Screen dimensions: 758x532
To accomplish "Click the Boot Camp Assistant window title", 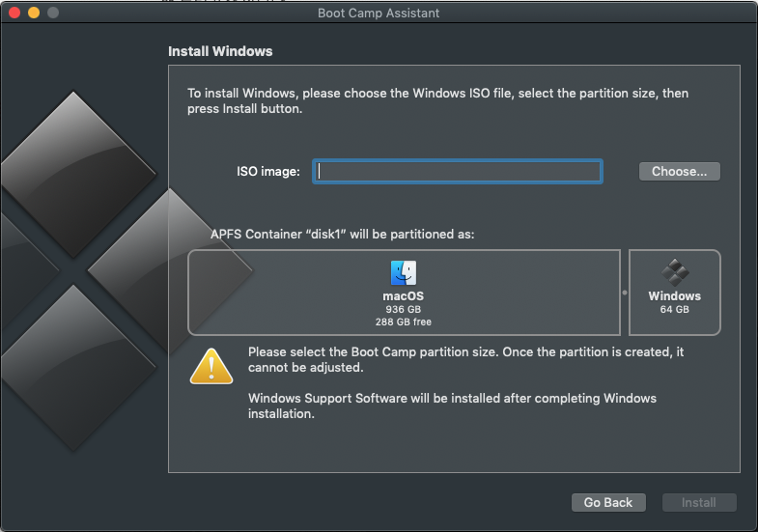I will click(x=379, y=14).
